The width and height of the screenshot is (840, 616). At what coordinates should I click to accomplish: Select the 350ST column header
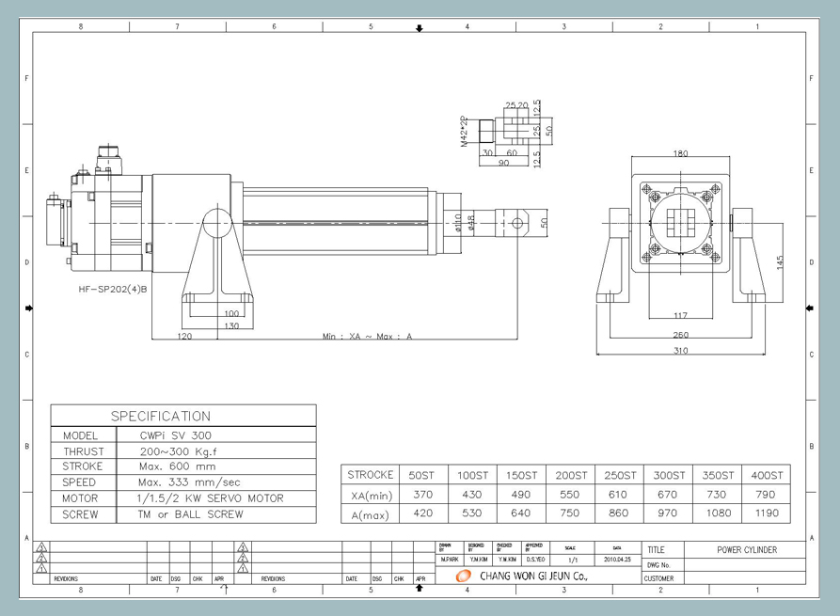coord(718,475)
